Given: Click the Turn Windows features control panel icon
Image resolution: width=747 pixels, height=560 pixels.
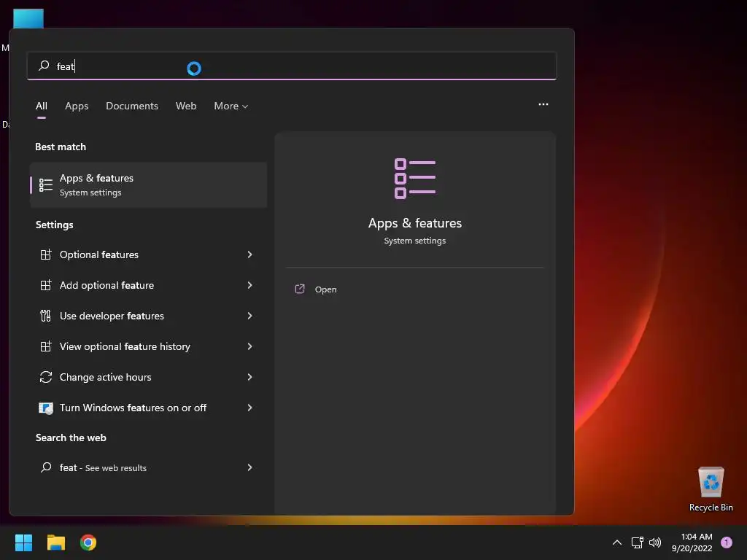Looking at the screenshot, I should pos(46,408).
